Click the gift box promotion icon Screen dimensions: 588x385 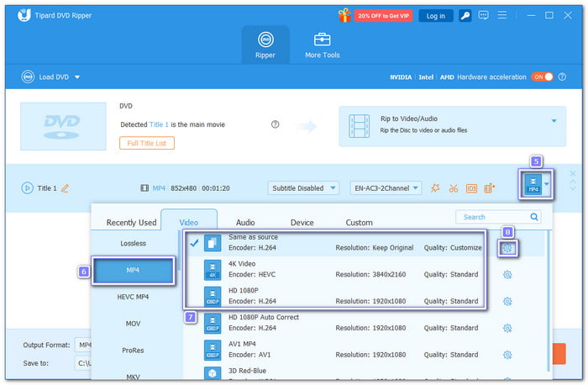click(344, 15)
